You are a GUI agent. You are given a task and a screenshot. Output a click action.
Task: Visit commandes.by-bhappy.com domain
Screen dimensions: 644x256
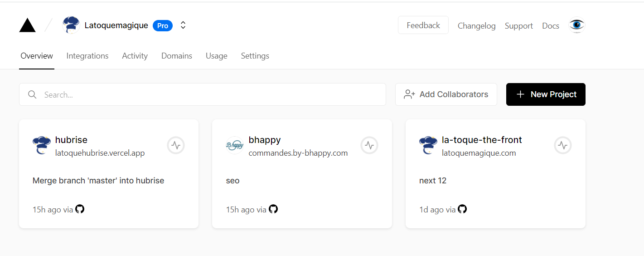point(298,153)
